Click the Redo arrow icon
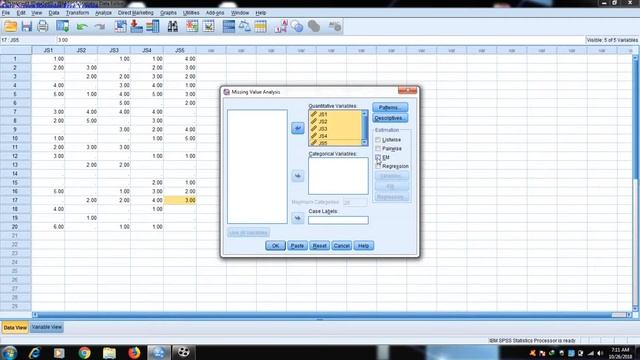This screenshot has height=360, width=640. tap(99, 27)
